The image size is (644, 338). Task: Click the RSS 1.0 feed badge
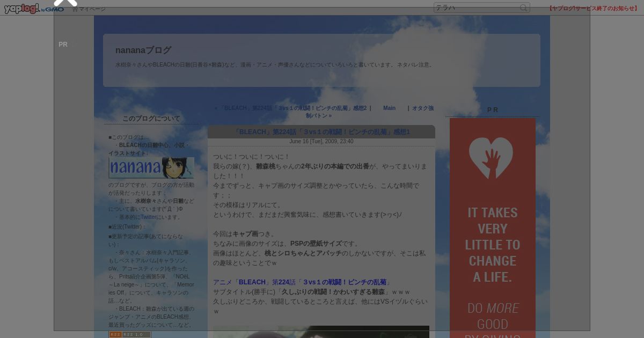[130, 334]
